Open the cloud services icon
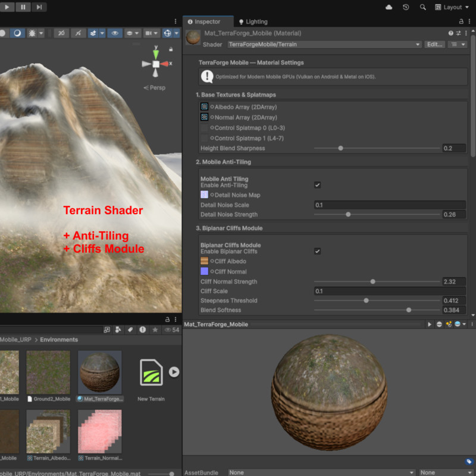The image size is (476, 476). pyautogui.click(x=389, y=7)
